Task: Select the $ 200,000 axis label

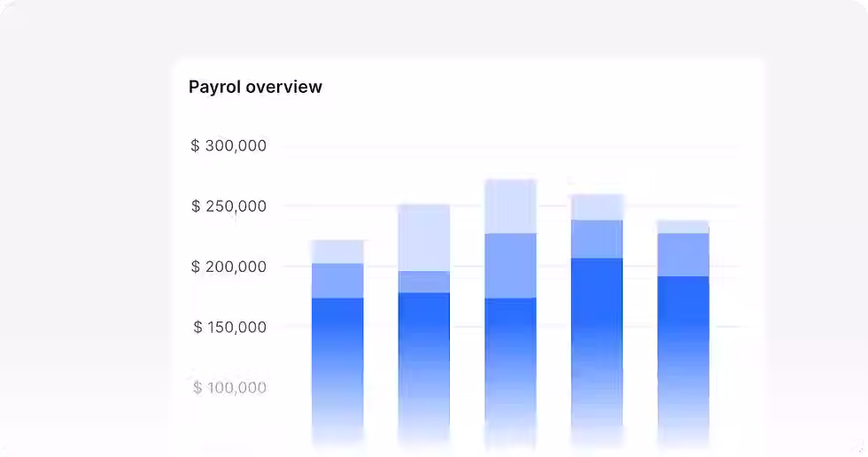Action: [x=229, y=267]
